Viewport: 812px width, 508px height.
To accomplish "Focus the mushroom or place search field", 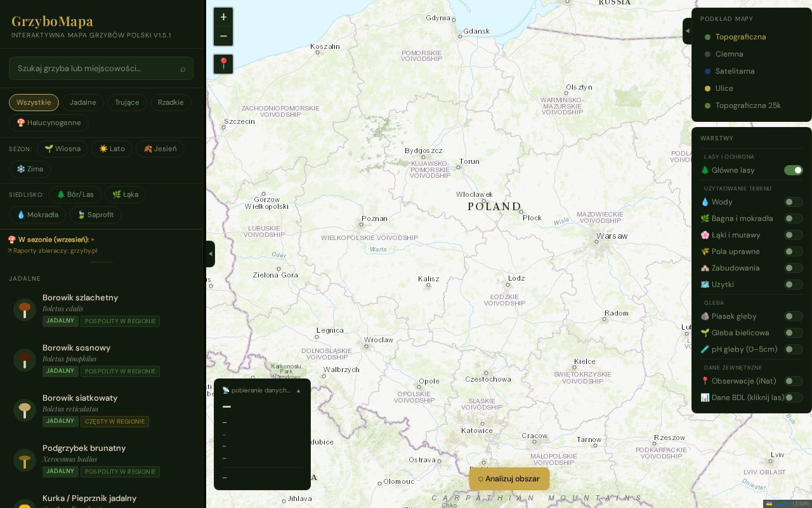I will pyautogui.click(x=101, y=68).
